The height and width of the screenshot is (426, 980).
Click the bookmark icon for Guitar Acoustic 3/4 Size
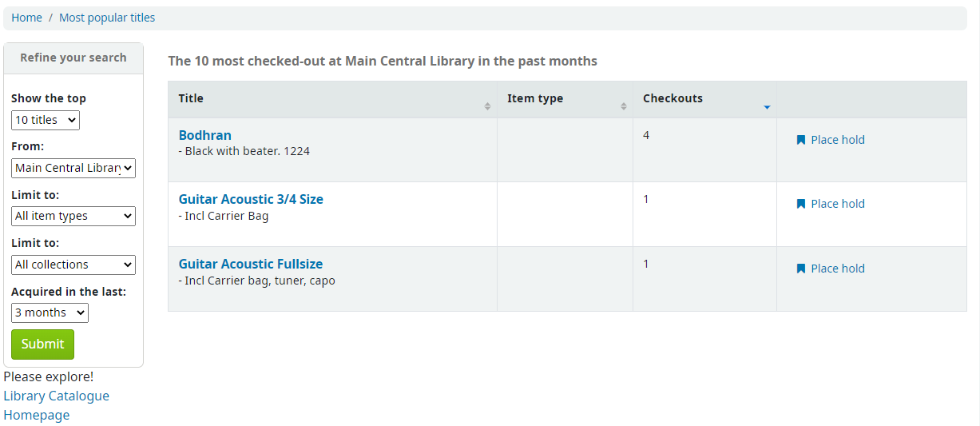click(x=801, y=204)
